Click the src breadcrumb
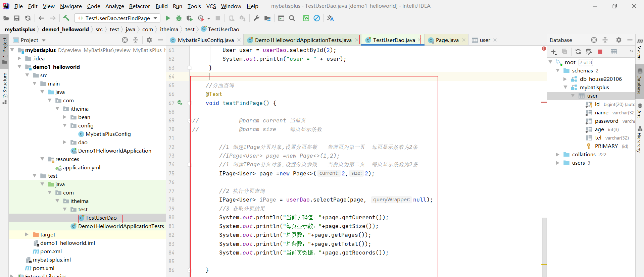The image size is (644, 277). point(99,29)
